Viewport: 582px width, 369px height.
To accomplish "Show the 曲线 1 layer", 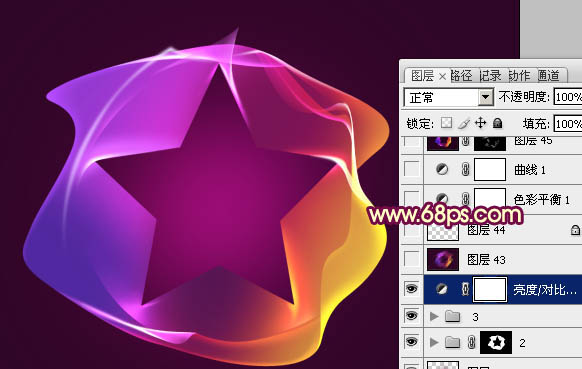I will (411, 169).
